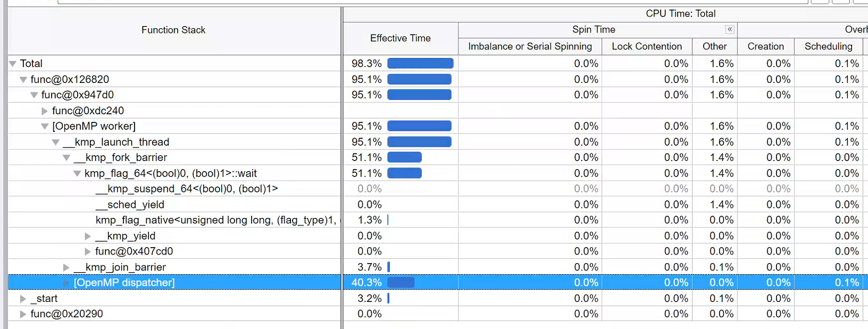The height and width of the screenshot is (329, 868).
Task: Sort by Lock Contention column
Action: point(646,47)
